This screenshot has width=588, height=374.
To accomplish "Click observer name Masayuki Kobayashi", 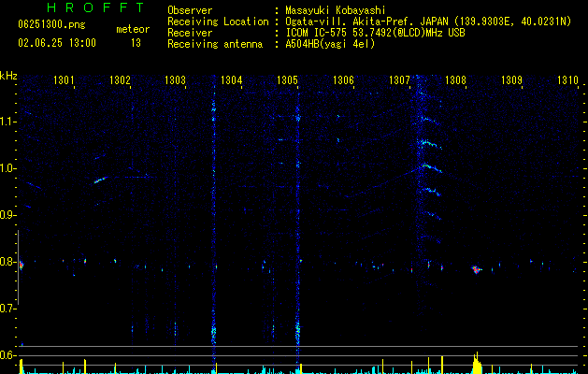I will 336,10.
